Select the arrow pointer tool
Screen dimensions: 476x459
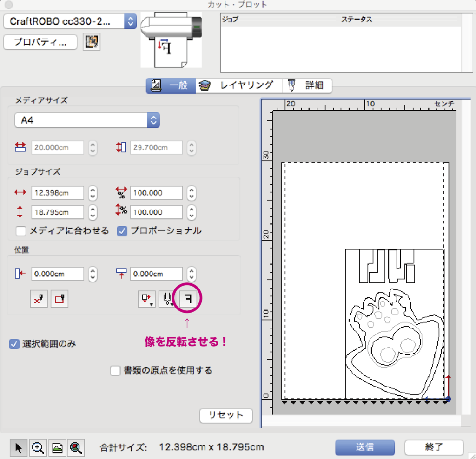(18, 448)
